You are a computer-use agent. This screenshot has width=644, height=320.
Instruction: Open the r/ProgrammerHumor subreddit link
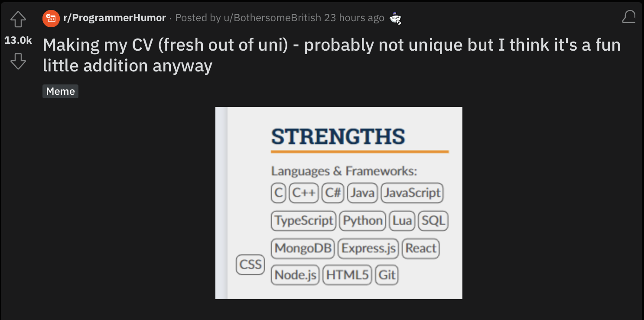115,18
